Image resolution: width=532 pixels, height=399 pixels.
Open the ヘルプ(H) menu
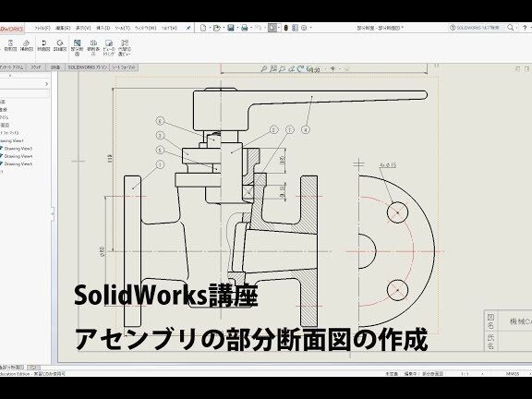[170, 28]
